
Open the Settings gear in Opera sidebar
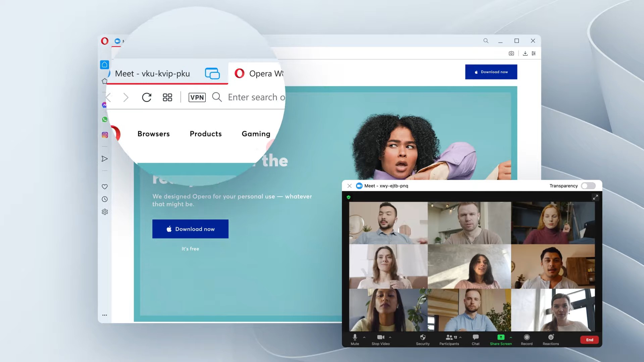pyautogui.click(x=105, y=212)
